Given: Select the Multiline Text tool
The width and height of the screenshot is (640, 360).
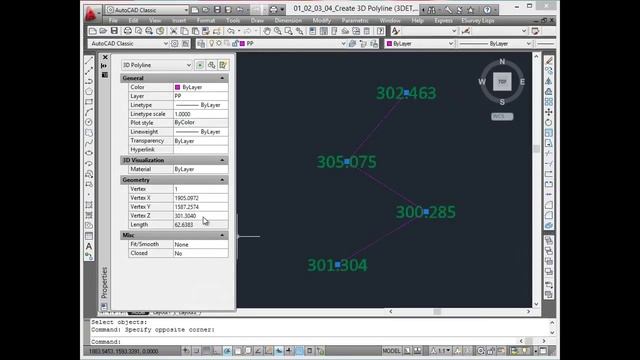Looking at the screenshot, I should point(89,247).
